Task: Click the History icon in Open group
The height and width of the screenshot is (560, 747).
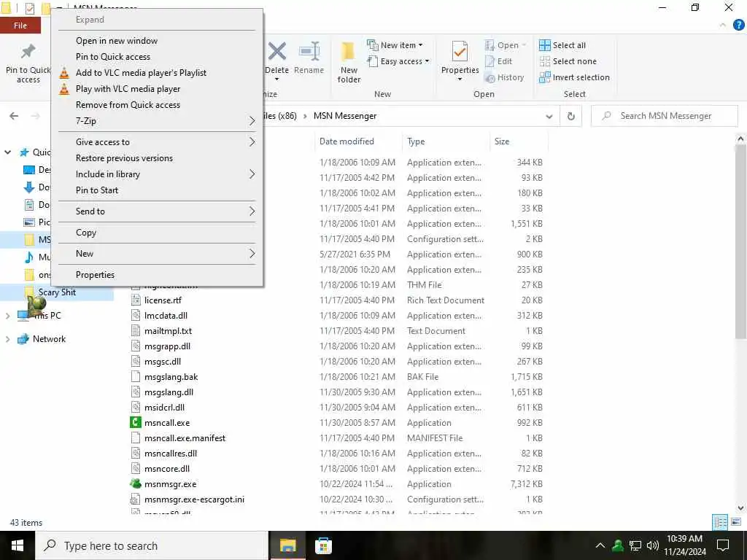Action: point(489,77)
